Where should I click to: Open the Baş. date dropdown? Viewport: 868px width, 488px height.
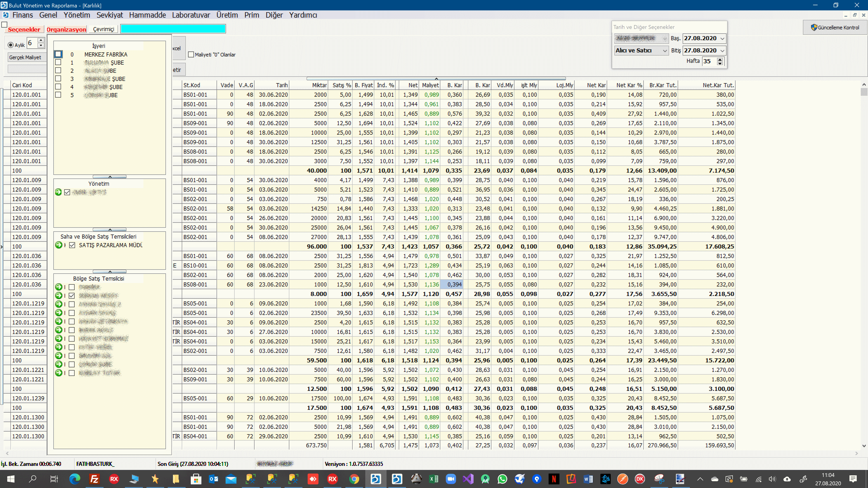[722, 38]
